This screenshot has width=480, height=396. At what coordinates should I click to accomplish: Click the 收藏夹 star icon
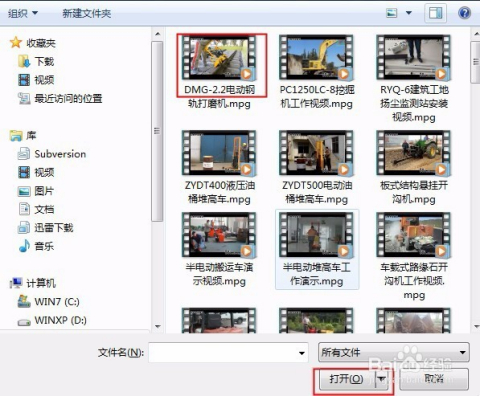[x=16, y=43]
